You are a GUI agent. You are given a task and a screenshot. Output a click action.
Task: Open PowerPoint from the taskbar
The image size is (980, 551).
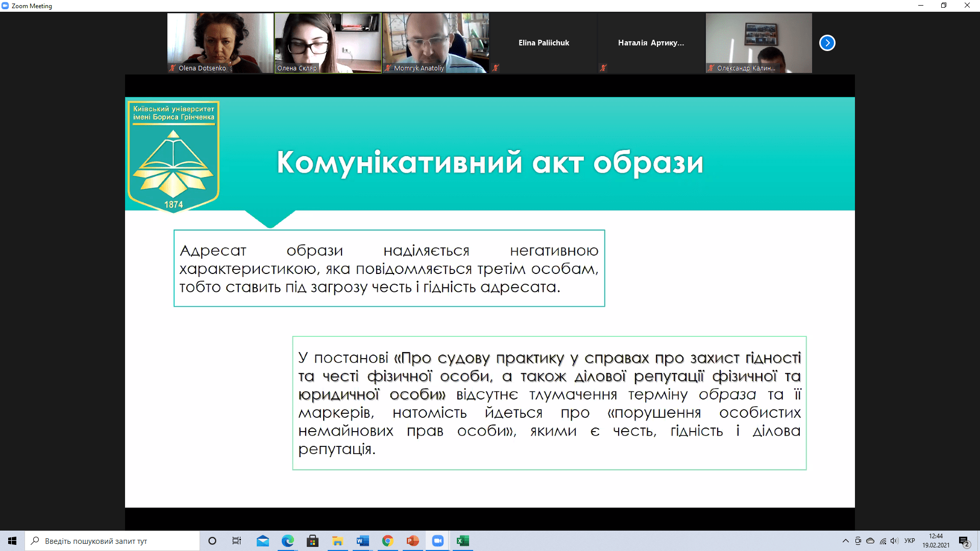coord(412,541)
